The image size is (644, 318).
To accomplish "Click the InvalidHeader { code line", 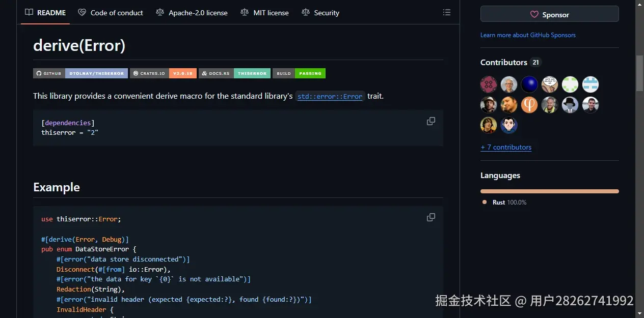I will [x=85, y=309].
